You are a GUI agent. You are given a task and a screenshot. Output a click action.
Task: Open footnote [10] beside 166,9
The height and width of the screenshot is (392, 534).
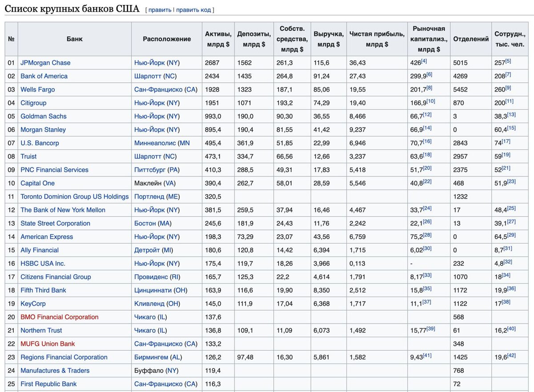click(x=431, y=101)
